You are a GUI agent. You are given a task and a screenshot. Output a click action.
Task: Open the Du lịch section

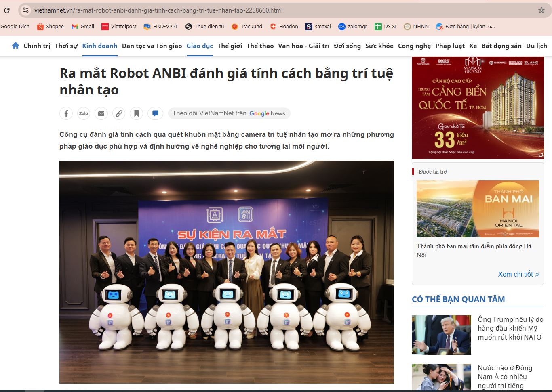pyautogui.click(x=537, y=46)
